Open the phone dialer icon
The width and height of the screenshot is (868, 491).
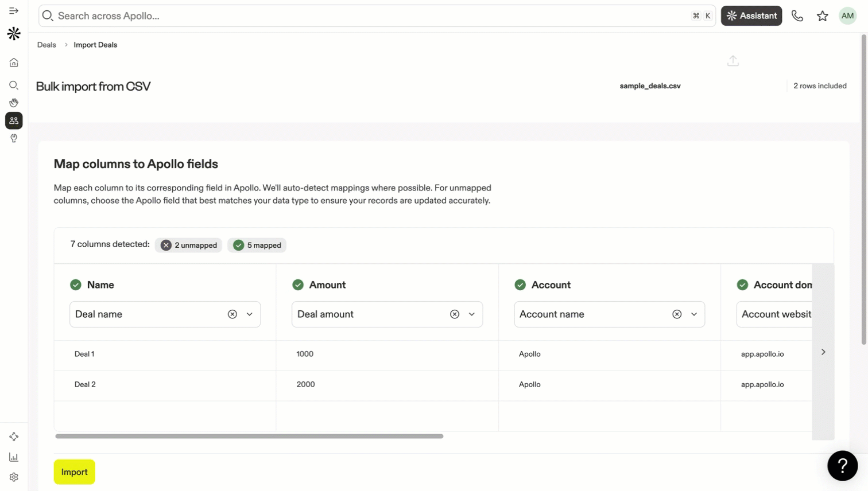(x=797, y=16)
